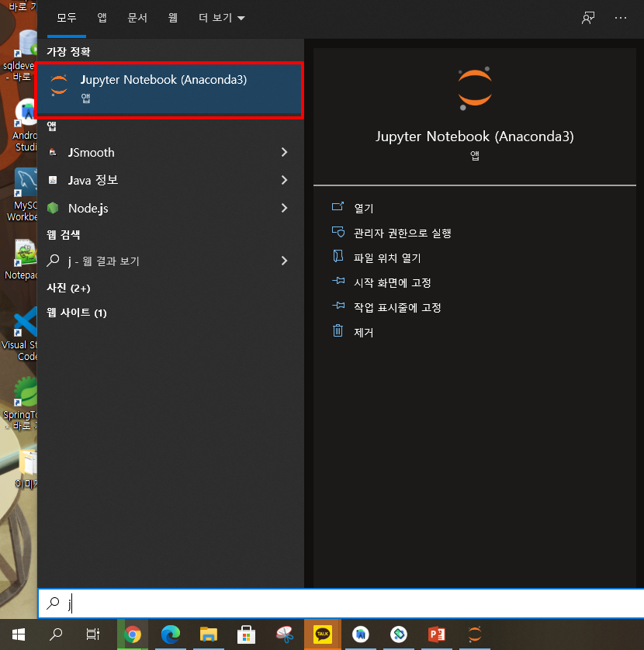
Task: Click the feedback person icon
Action: [x=588, y=18]
